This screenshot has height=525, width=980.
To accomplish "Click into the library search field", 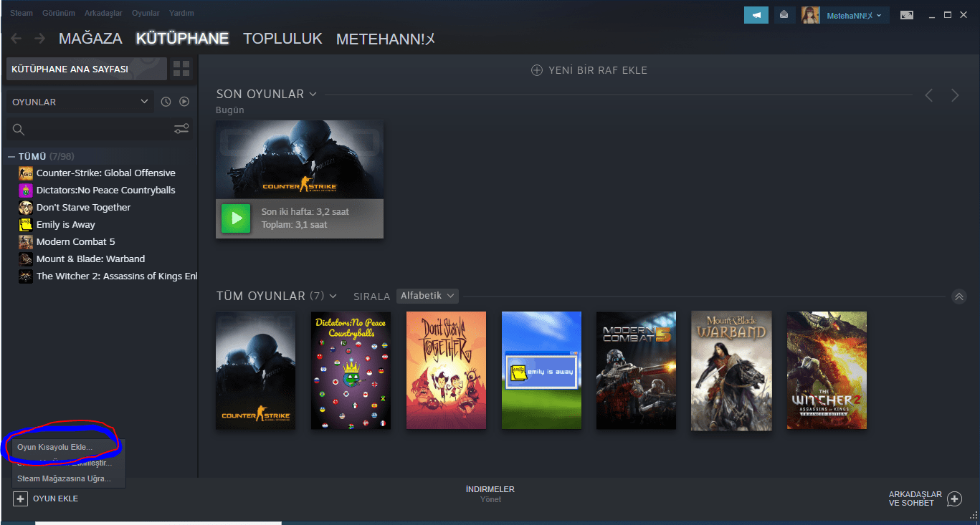I will (90, 129).
